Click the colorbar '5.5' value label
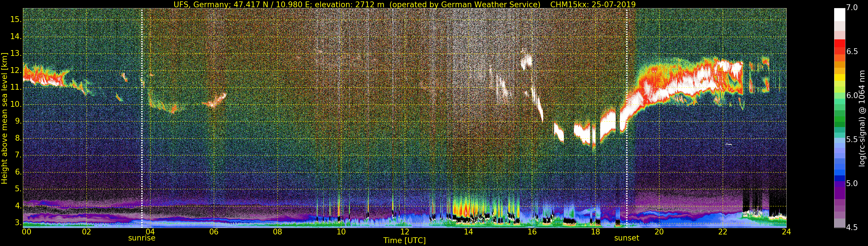Screen dimensions: 868x246 point(852,139)
